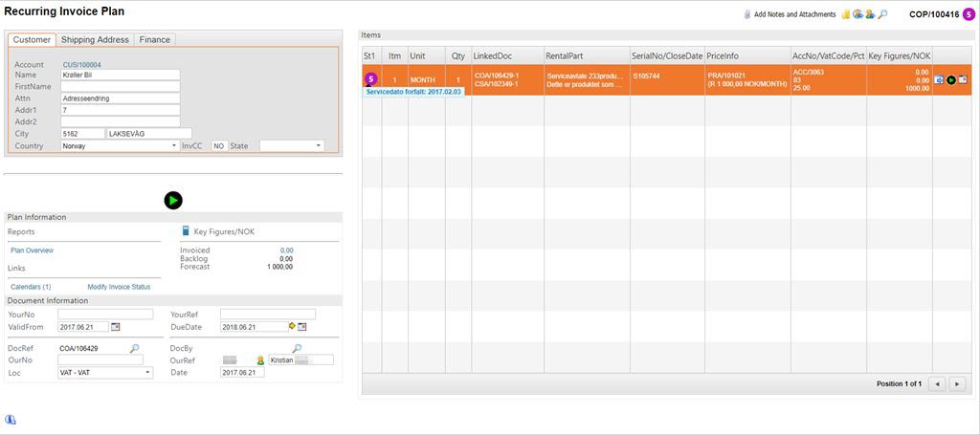
Task: Switch to the Shipping Address tab
Action: (95, 40)
